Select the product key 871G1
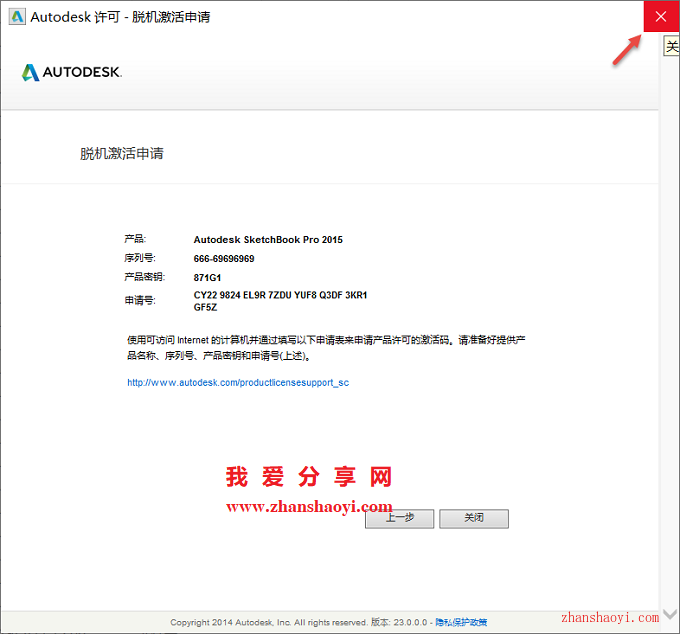680x634 pixels. [x=207, y=278]
